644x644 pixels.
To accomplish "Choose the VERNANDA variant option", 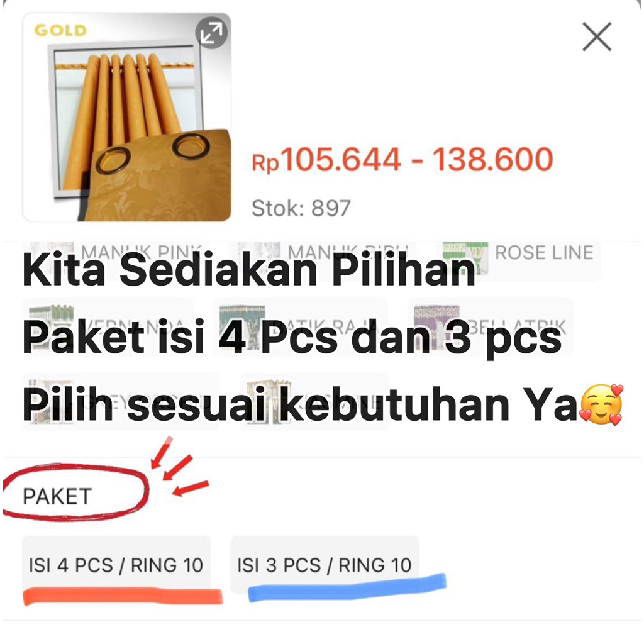I will click(x=108, y=327).
